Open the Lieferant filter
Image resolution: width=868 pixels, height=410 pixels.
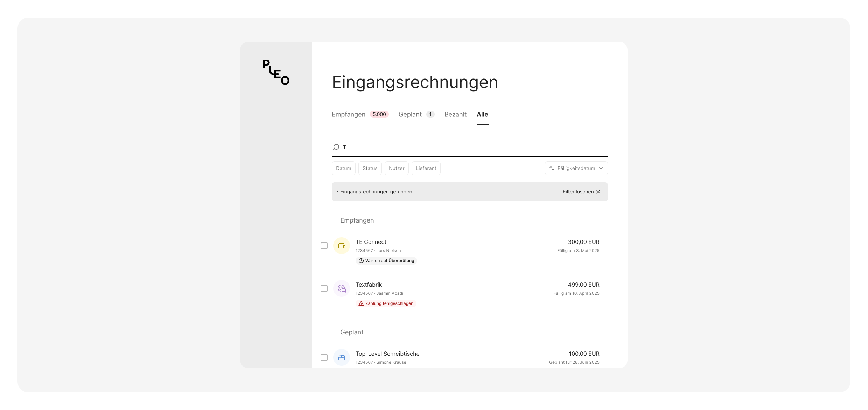coord(426,168)
